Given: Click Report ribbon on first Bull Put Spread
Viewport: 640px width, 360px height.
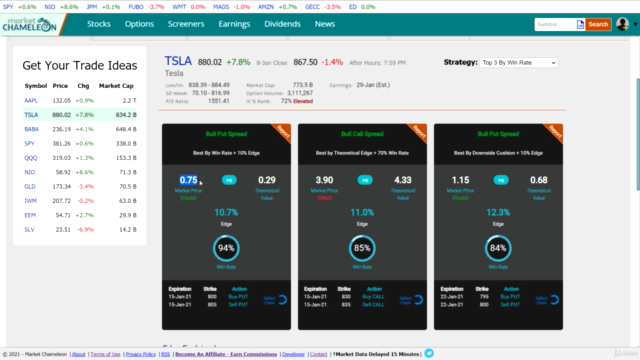Looking at the screenshot, I should tap(283, 132).
